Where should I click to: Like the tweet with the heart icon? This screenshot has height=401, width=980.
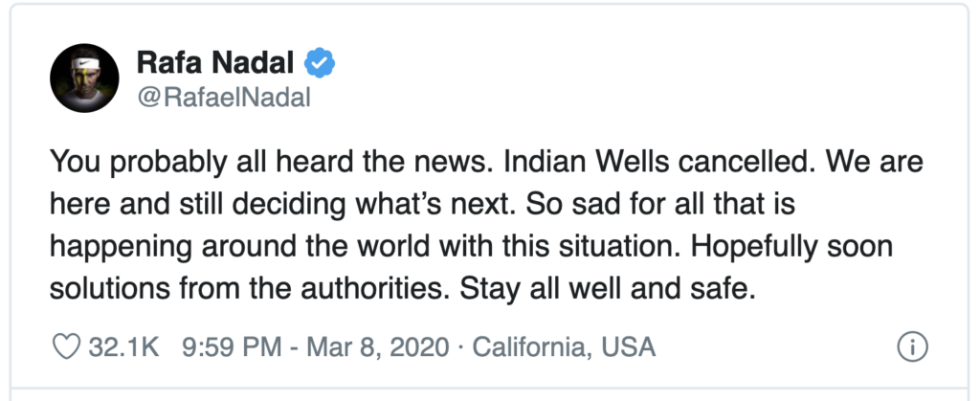pyautogui.click(x=66, y=346)
